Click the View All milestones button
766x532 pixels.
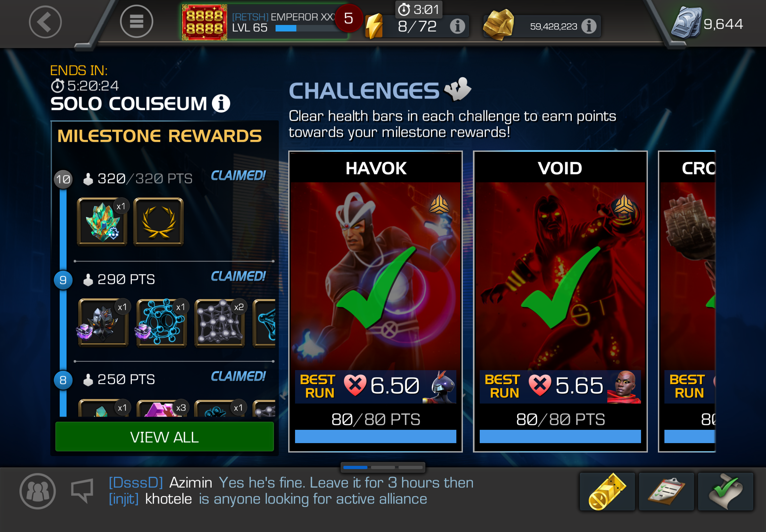click(165, 437)
